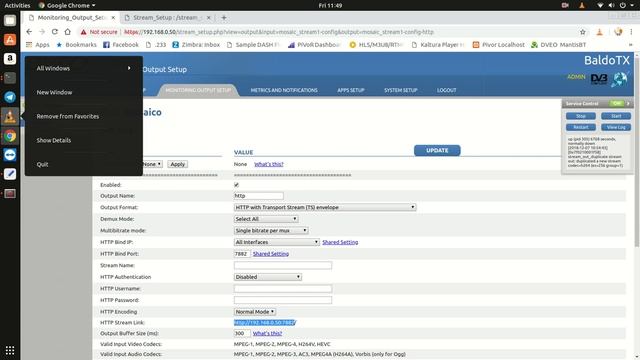640x360 pixels.
Task: Open What's this link beside Output Buffer Size
Action: [x=267, y=333]
